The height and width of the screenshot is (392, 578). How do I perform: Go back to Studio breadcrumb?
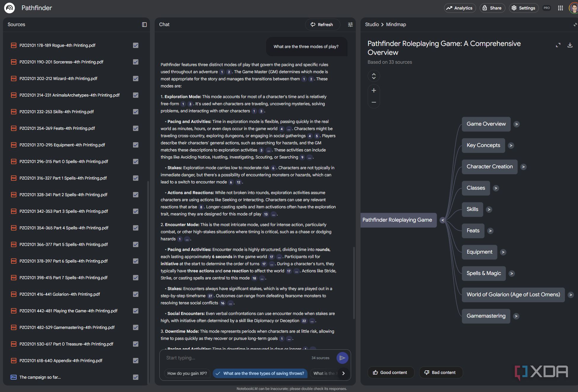coord(372,25)
